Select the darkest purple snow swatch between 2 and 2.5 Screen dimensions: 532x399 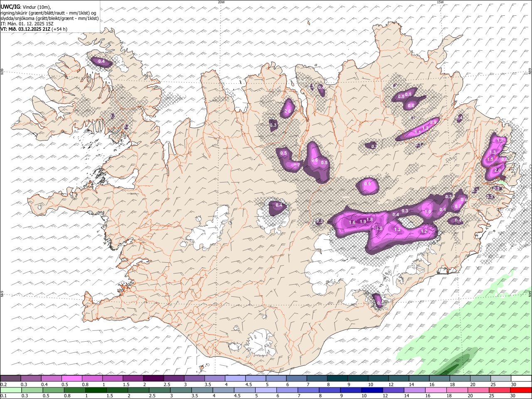[x=153, y=379]
